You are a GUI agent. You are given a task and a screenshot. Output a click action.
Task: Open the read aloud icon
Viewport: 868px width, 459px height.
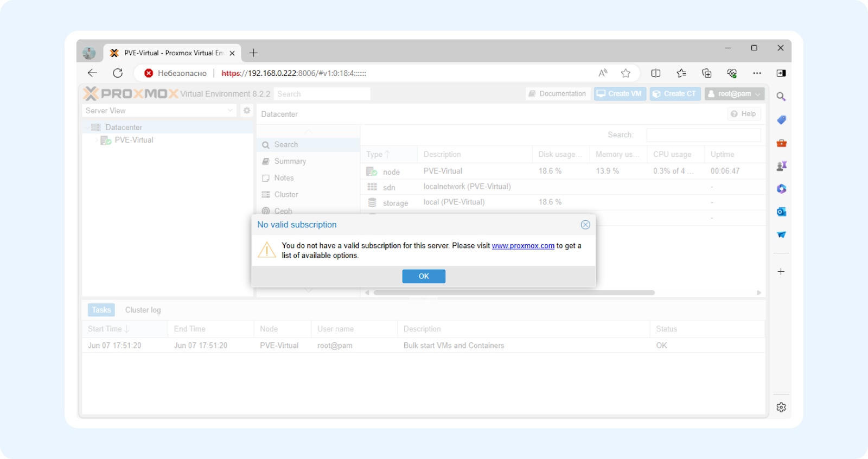[x=603, y=73]
